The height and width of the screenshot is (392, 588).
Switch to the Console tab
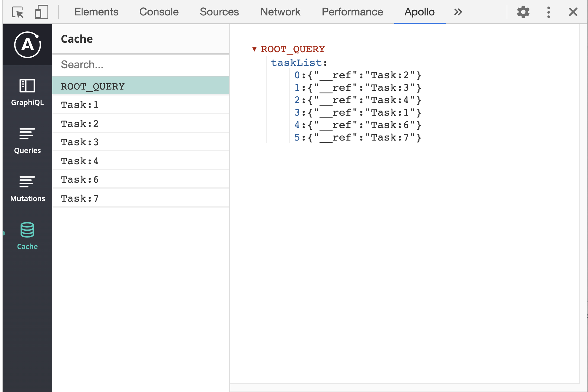(x=159, y=12)
